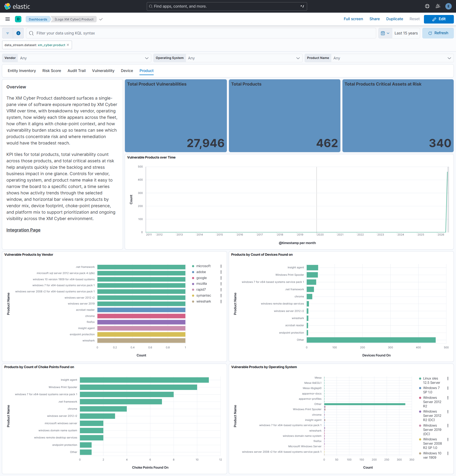Open the Last 15 years time picker
The width and height of the screenshot is (456, 476).
(406, 33)
